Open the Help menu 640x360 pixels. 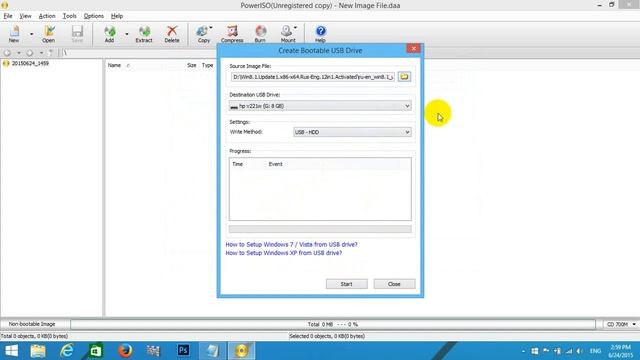(x=117, y=16)
